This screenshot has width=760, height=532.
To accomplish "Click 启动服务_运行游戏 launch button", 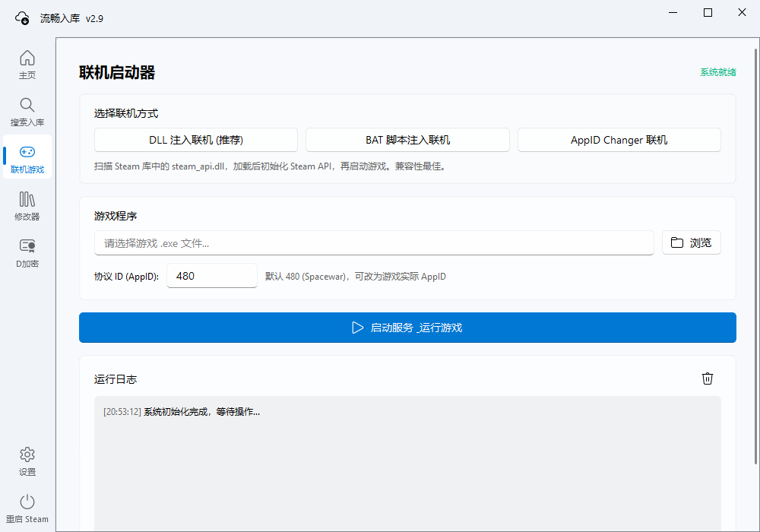I will click(407, 328).
